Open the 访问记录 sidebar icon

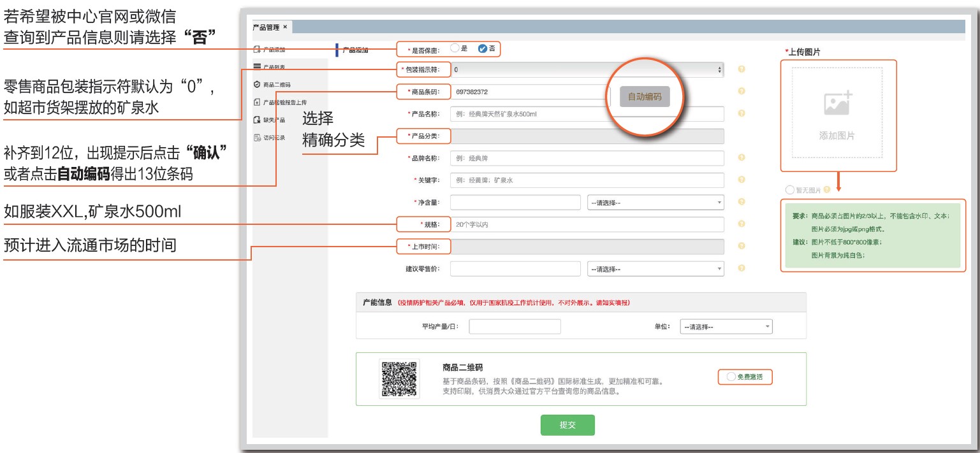[256, 138]
